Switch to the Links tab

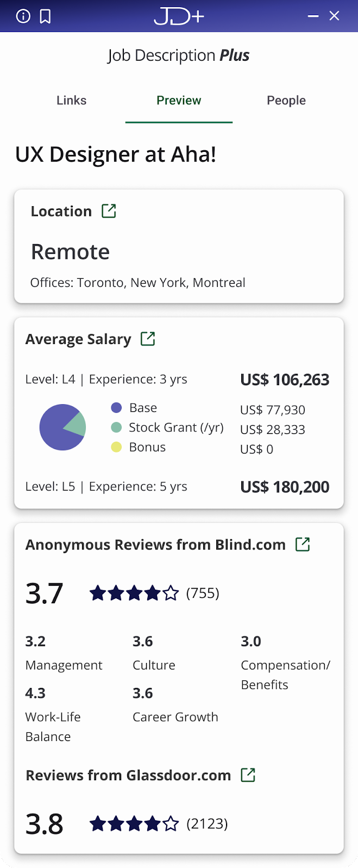pyautogui.click(x=71, y=100)
